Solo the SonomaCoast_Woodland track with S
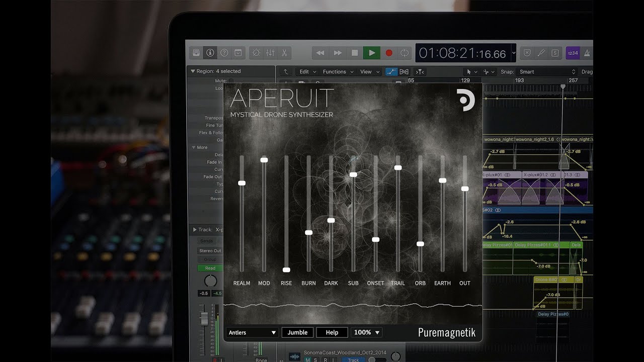Image resolution: width=644 pixels, height=362 pixels. tap(315, 359)
